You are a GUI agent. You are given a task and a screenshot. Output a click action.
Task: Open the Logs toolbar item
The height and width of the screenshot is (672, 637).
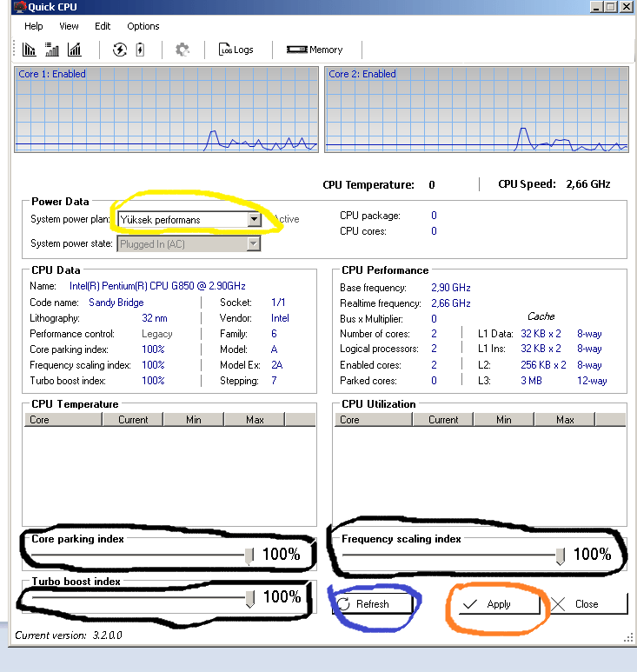pyautogui.click(x=236, y=50)
